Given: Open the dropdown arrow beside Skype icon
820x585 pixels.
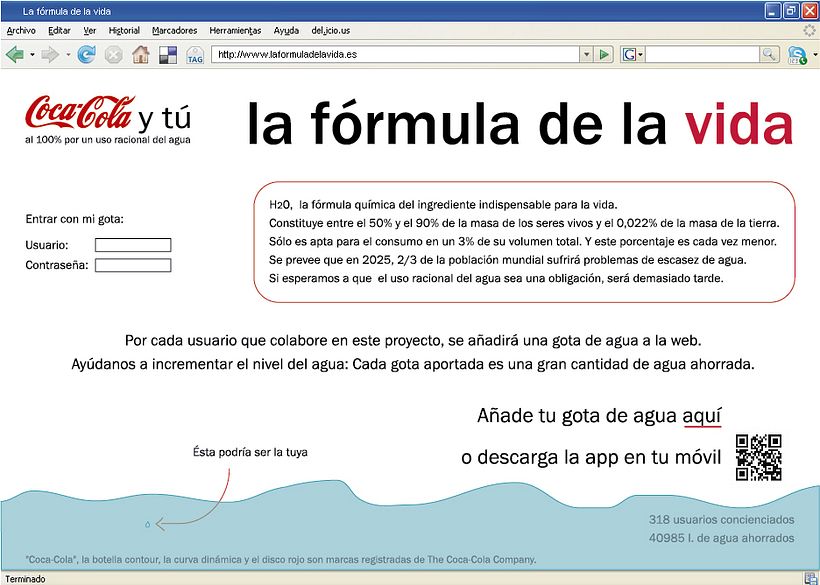Looking at the screenshot, I should point(814,54).
